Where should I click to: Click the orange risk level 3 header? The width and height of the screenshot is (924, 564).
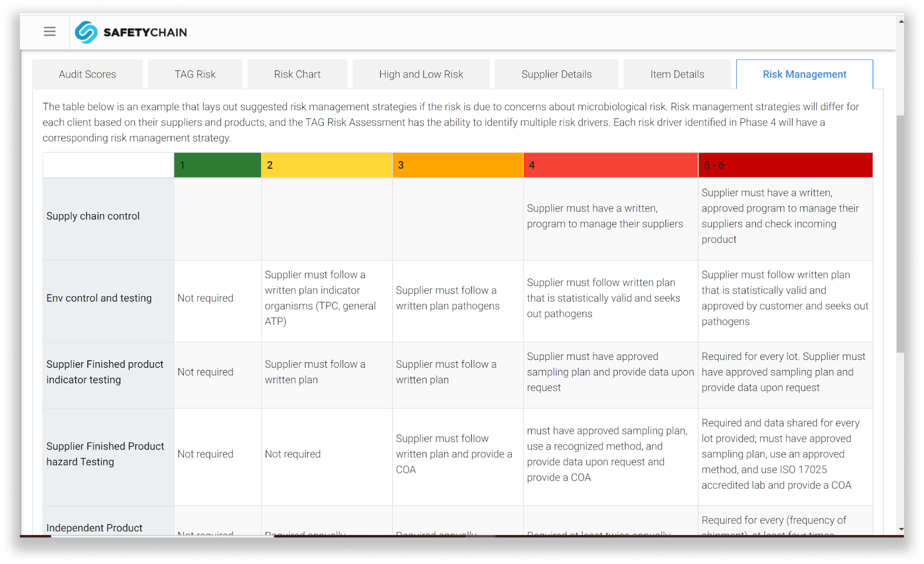click(x=458, y=165)
